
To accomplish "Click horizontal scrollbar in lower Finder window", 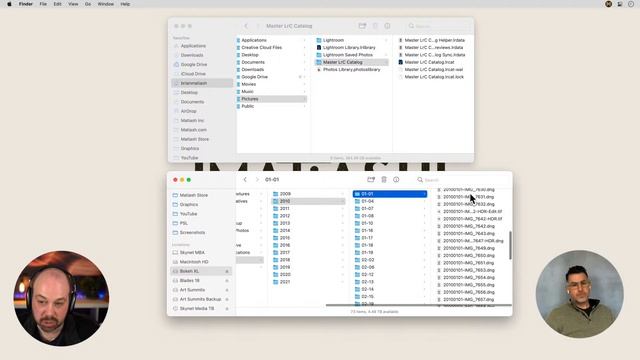I will click(418, 305).
